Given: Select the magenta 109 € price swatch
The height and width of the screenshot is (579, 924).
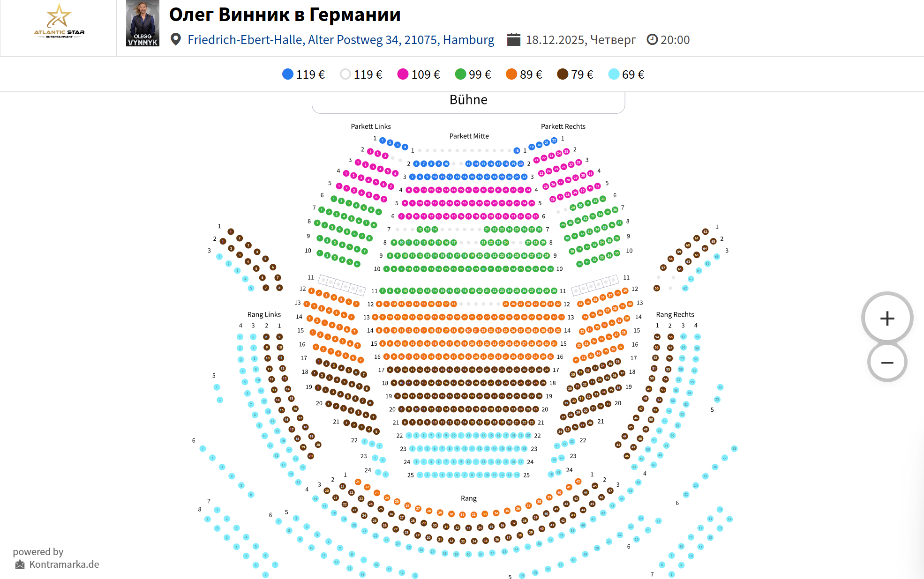Looking at the screenshot, I should click(x=403, y=74).
